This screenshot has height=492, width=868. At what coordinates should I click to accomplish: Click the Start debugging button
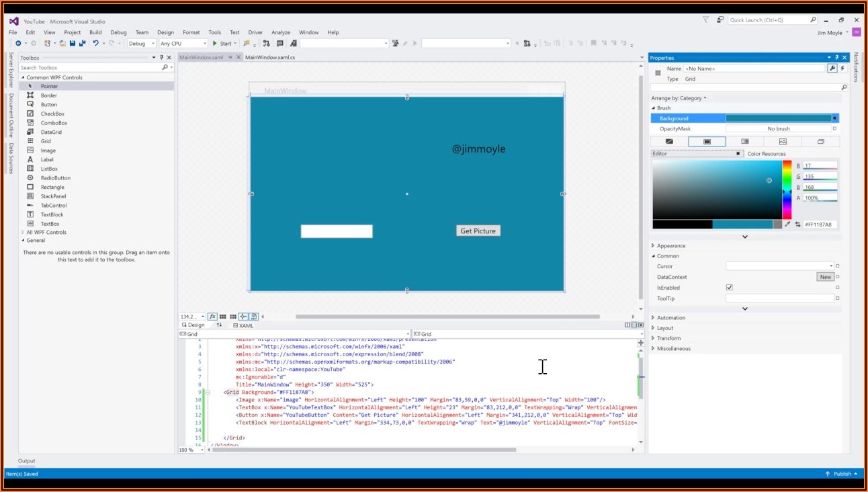[222, 44]
